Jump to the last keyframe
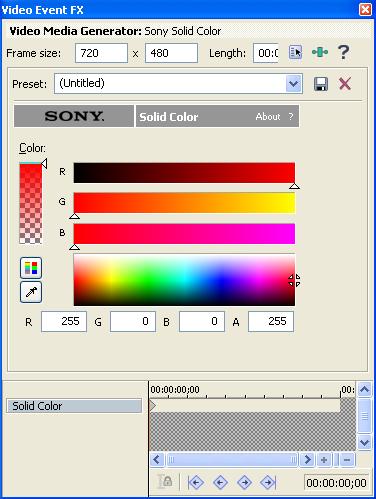Image resolution: width=376 pixels, height=499 pixels. pyautogui.click(x=268, y=482)
